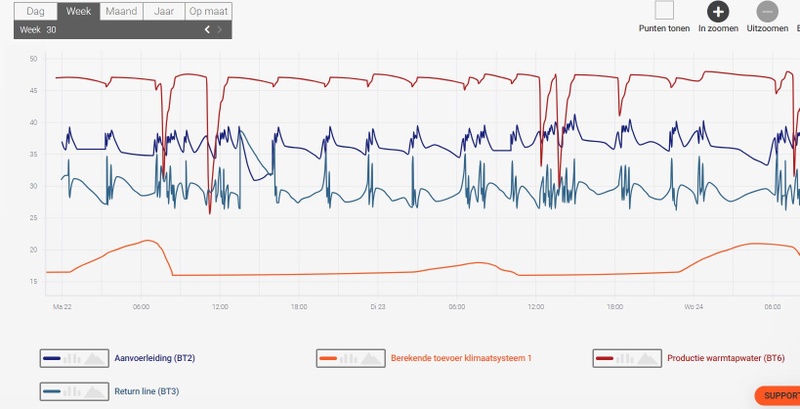Select bar style for Productie warmtapwater (BT6)
This screenshot has height=409, width=800.
point(625,359)
